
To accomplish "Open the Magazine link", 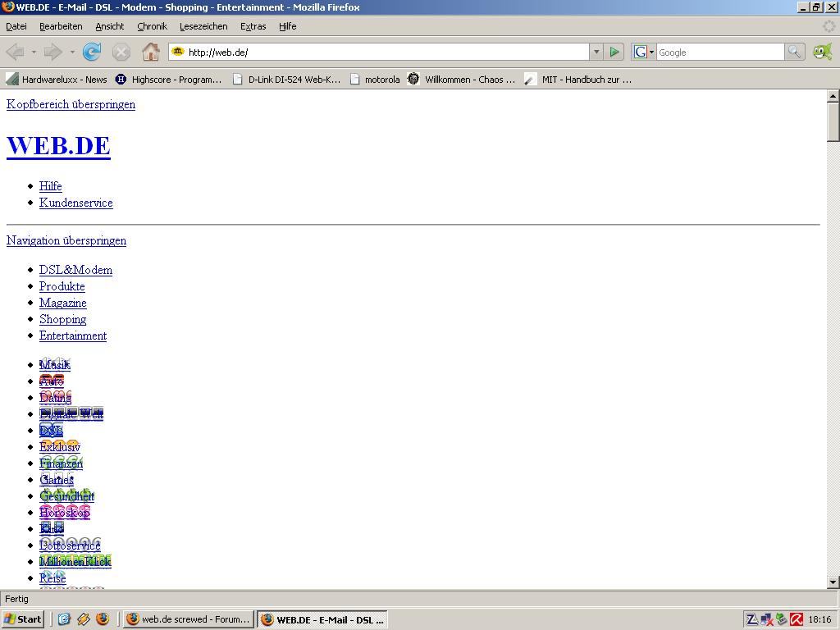I will coord(62,303).
